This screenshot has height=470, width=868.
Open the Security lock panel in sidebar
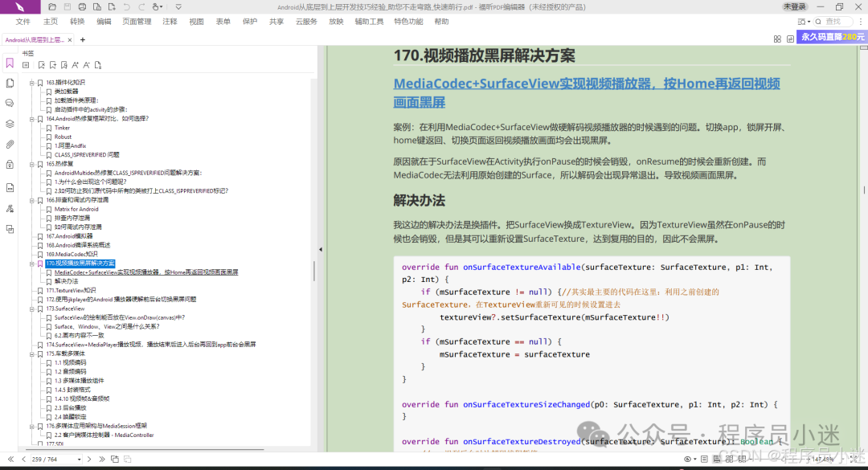tap(10, 165)
